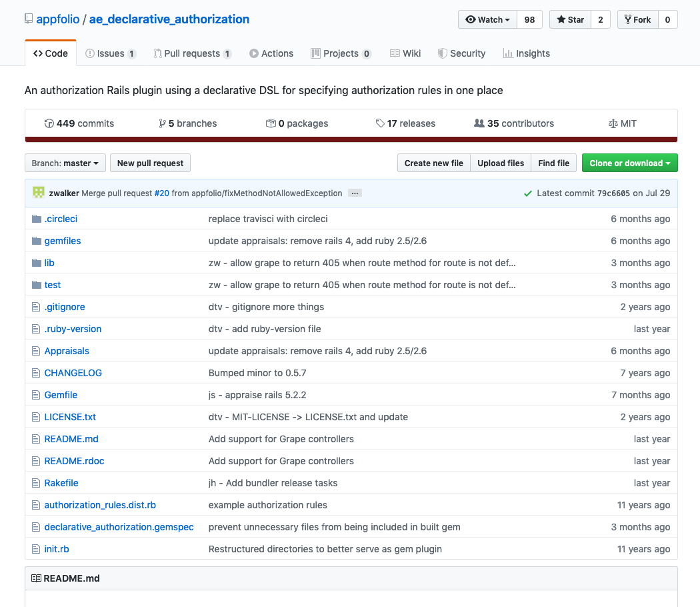Image resolution: width=700 pixels, height=607 pixels.
Task: Click the file icon next to README.rdoc
Action: click(x=36, y=461)
